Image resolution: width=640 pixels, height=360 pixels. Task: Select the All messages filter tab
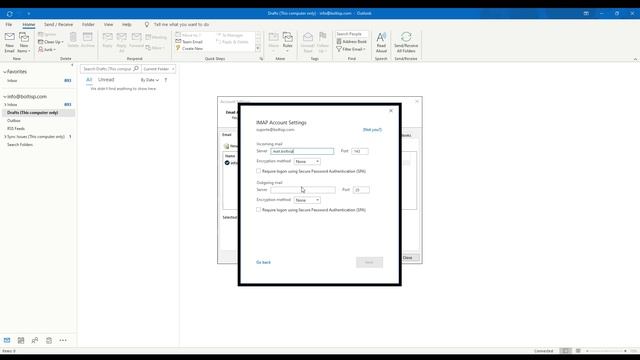[89, 80]
